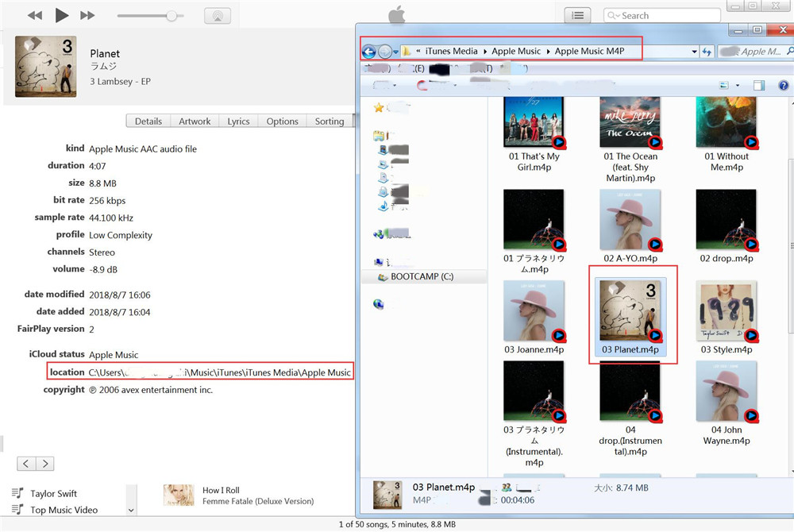Switch to the Artwork tab
The height and width of the screenshot is (532, 794).
(195, 121)
